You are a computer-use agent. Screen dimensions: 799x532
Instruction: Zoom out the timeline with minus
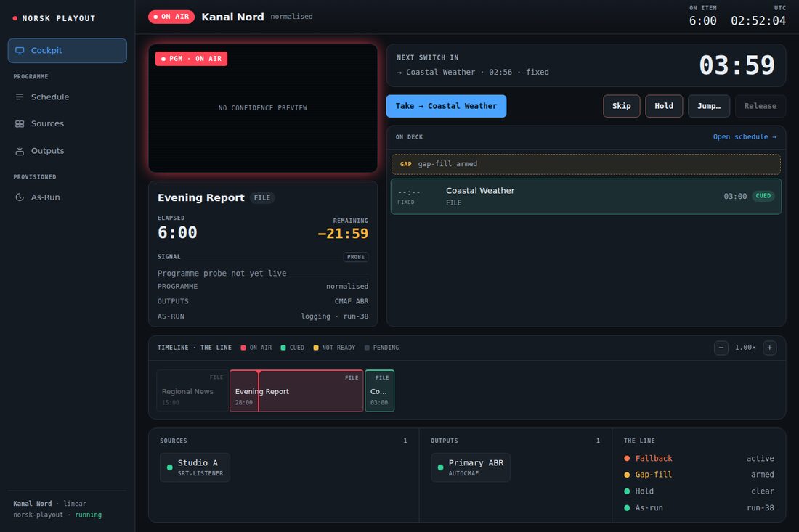pyautogui.click(x=721, y=348)
